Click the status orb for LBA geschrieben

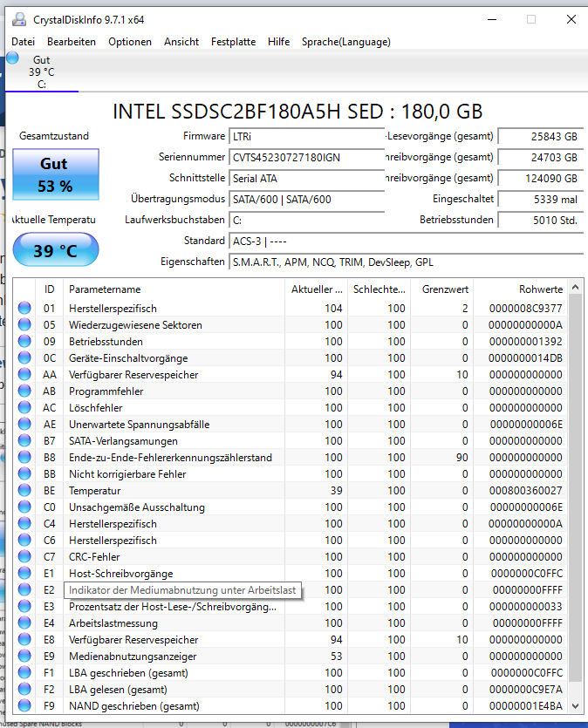pos(24,672)
